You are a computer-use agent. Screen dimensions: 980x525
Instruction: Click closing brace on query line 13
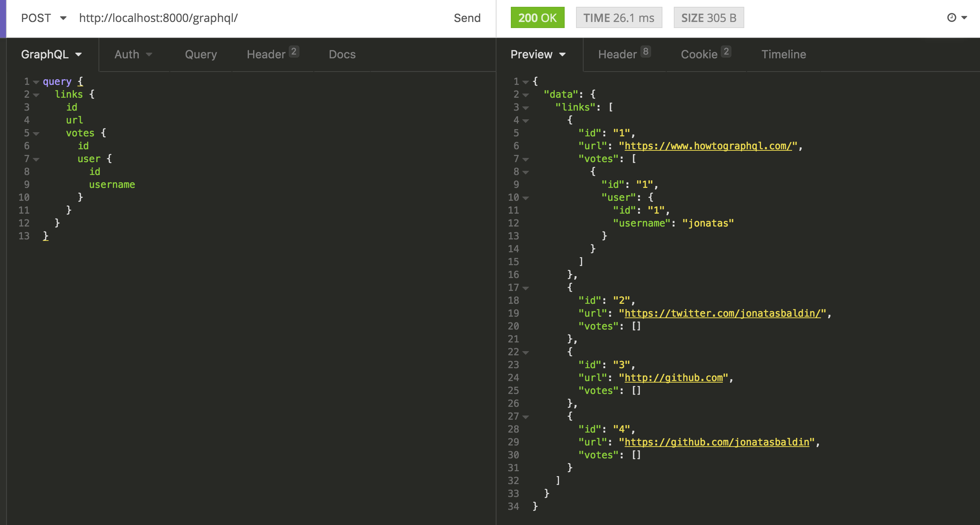pos(45,236)
